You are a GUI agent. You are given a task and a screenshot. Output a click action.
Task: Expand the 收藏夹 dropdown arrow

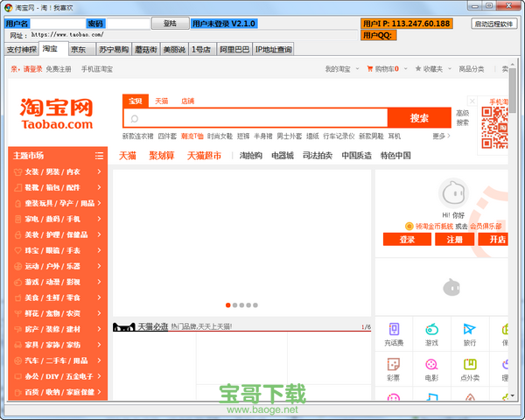click(x=450, y=68)
